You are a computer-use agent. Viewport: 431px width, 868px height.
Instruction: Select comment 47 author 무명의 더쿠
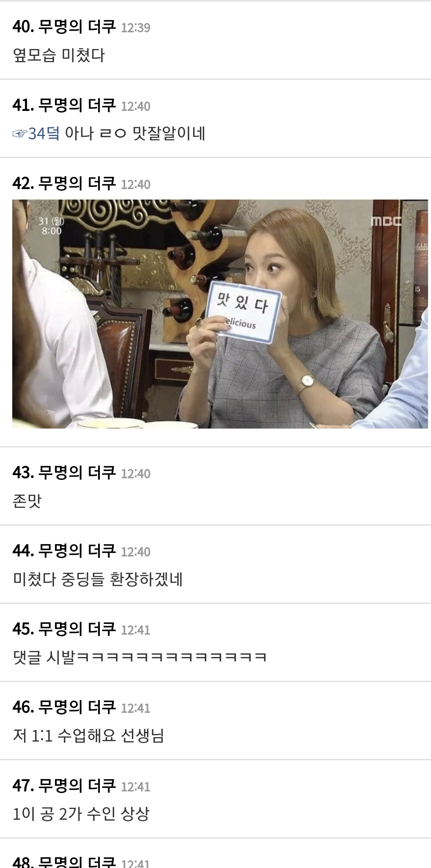[77, 785]
